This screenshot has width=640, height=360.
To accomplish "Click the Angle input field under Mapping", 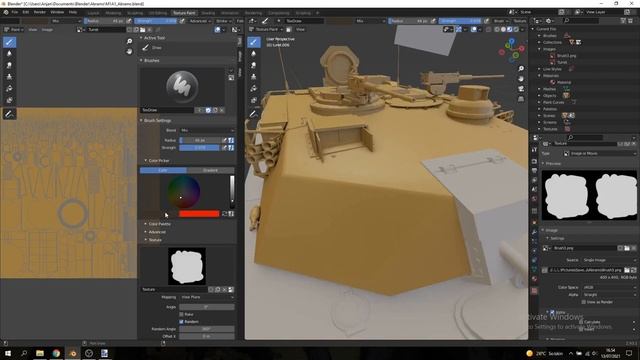I will pos(207,307).
